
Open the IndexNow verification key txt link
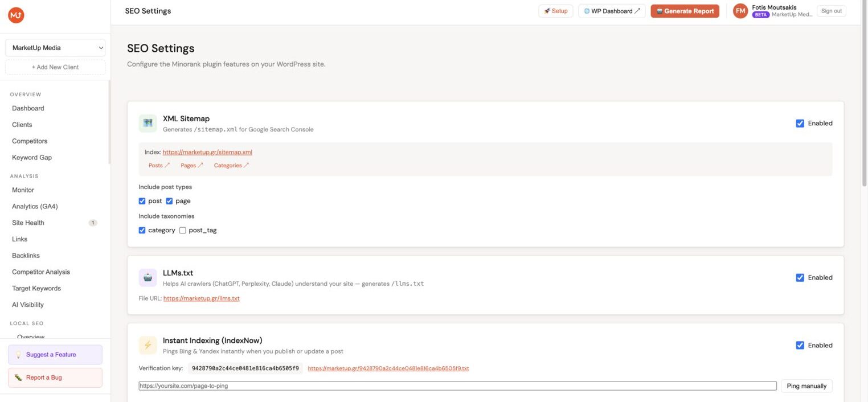pos(388,368)
